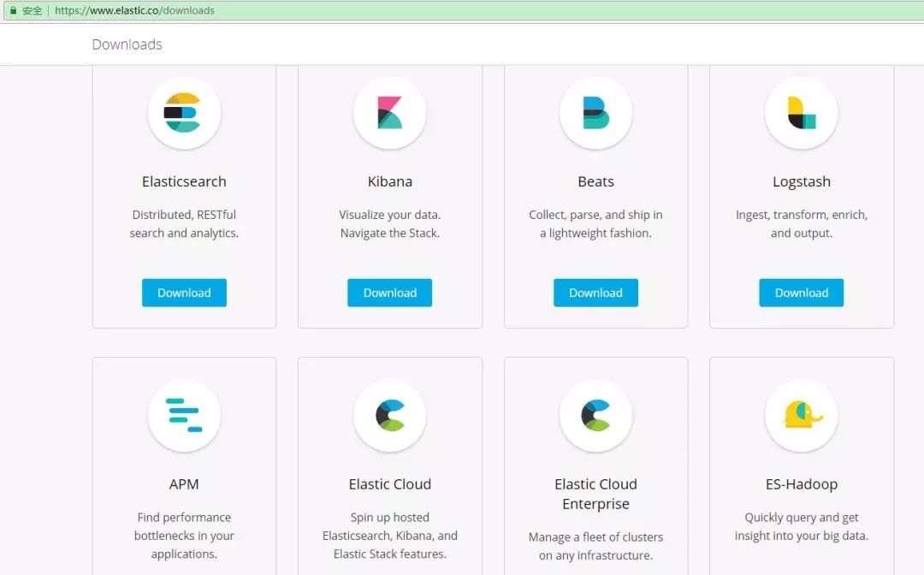Click 'Visualize your data. Navigate the Stack.' text
The width and height of the screenshot is (924, 575).
389,224
